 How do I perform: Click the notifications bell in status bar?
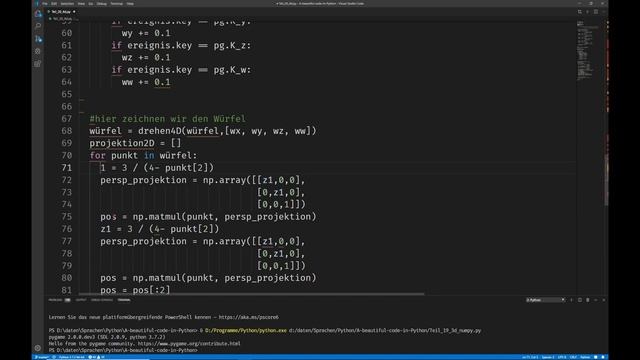(x=603, y=357)
